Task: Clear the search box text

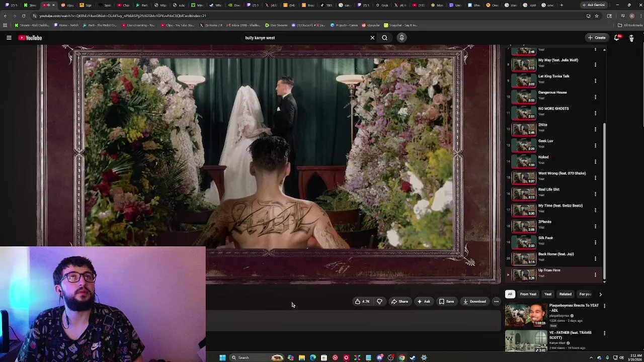Action: pos(372,38)
